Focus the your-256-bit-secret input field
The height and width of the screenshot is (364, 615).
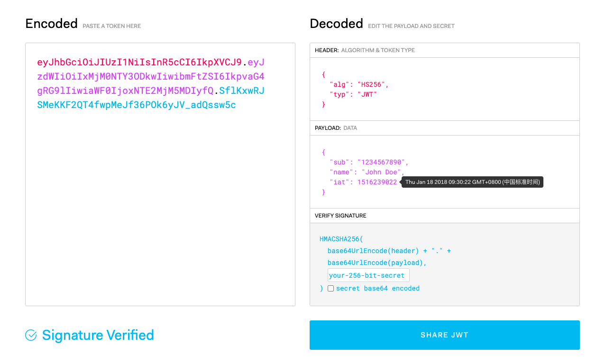coord(368,275)
